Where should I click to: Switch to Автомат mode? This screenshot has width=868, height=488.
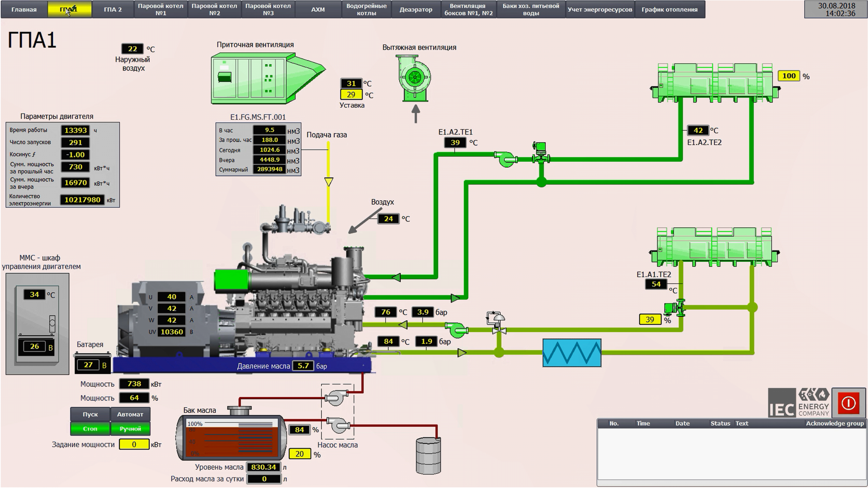click(x=130, y=414)
